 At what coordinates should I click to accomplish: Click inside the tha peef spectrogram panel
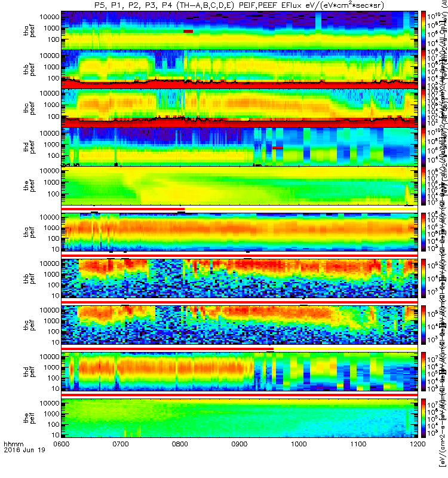(240, 30)
